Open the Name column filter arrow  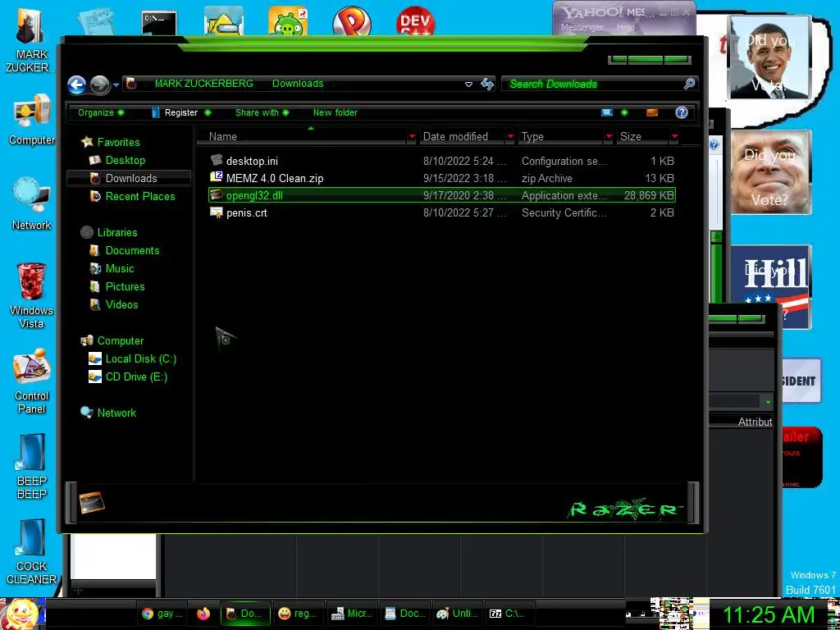(x=412, y=137)
